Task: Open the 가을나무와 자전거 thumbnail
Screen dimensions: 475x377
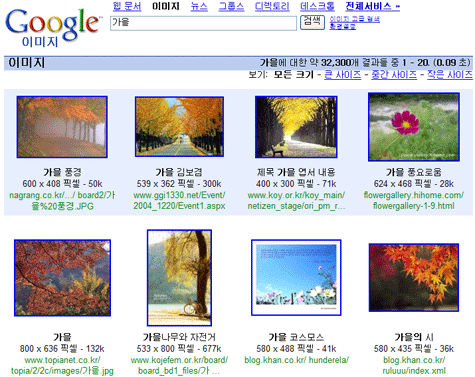Action: [x=179, y=278]
